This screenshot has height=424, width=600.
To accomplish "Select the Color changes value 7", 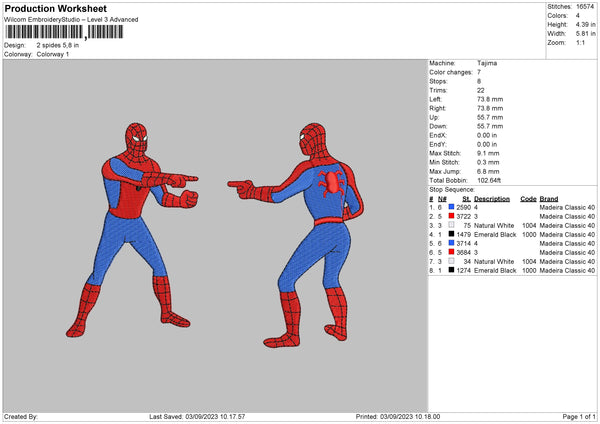I will [x=479, y=72].
